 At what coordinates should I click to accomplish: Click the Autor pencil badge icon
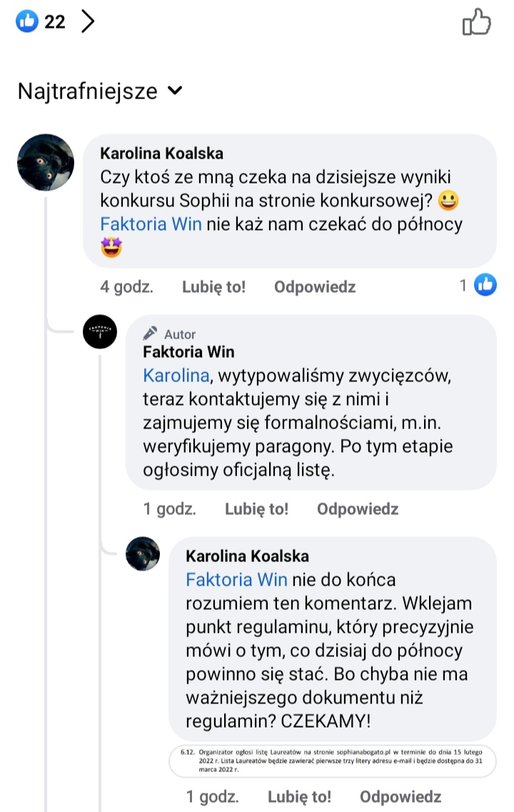(x=150, y=333)
